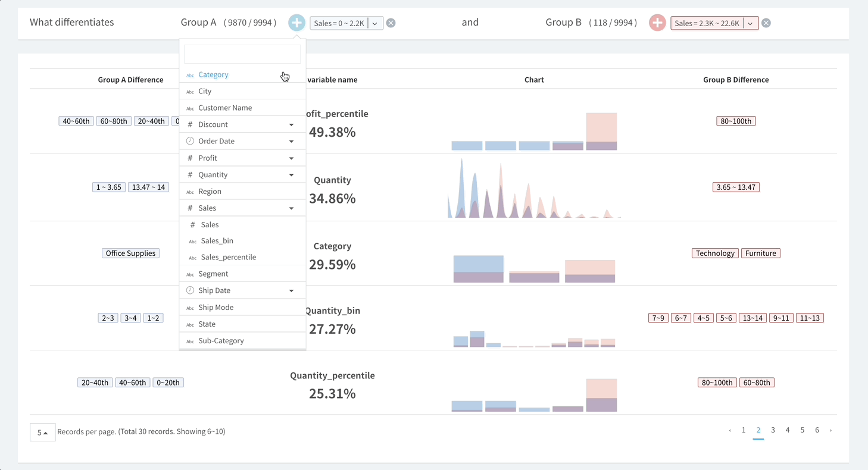Select the Ship Mode field
Screen dimensions: 868x470
click(216, 308)
